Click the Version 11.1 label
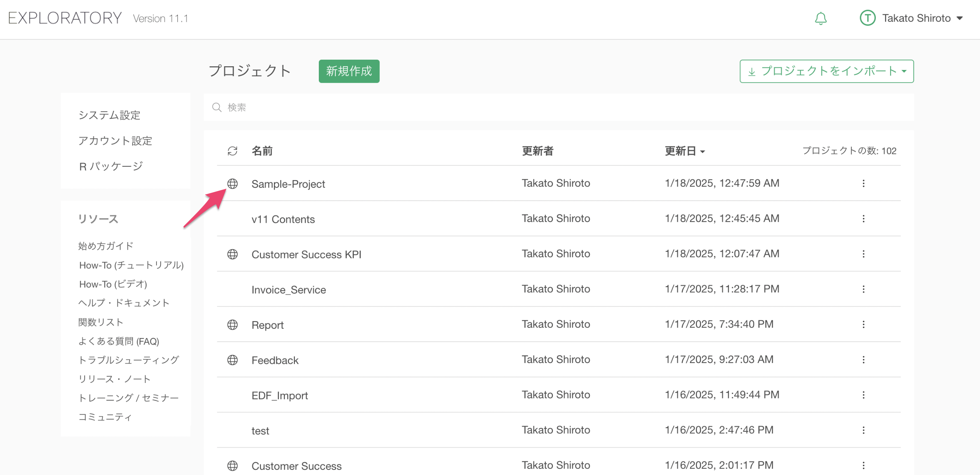 tap(161, 19)
